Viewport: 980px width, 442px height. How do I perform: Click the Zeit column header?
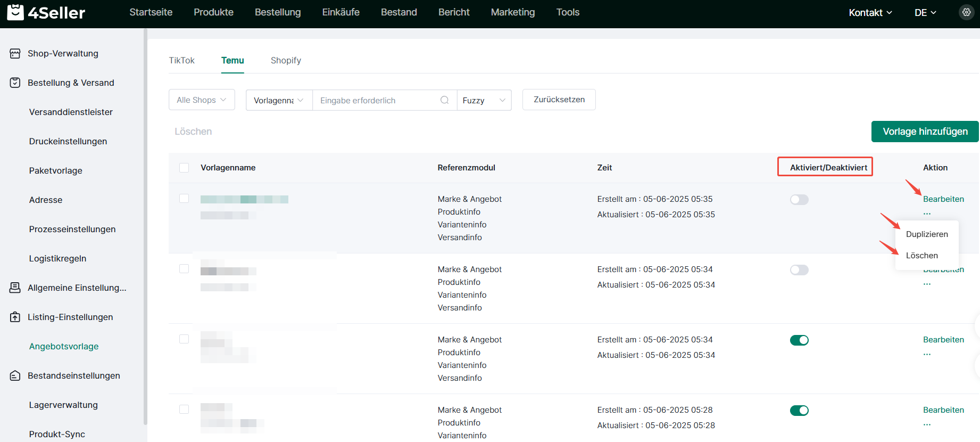click(x=604, y=168)
